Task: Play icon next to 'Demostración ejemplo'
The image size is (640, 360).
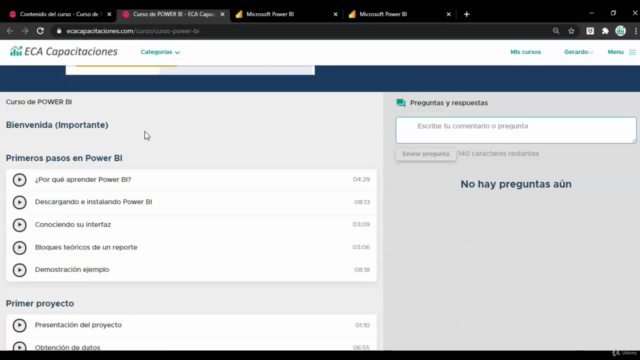Action: coord(19,270)
